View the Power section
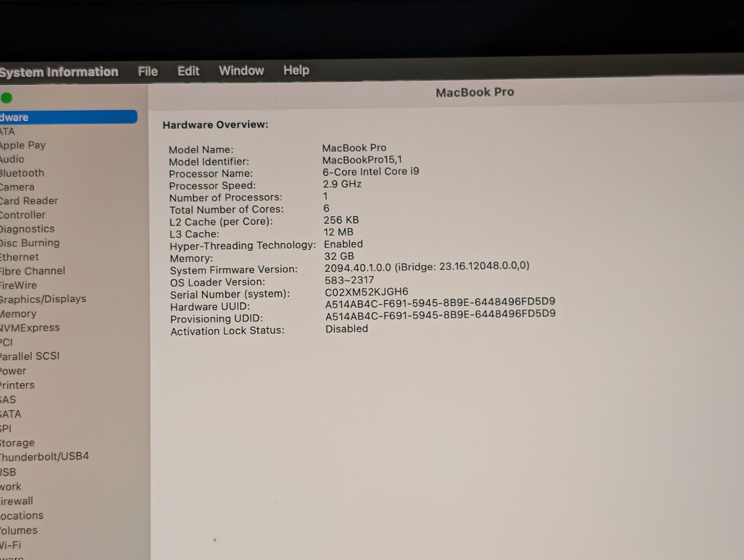This screenshot has height=560, width=744. tap(13, 371)
